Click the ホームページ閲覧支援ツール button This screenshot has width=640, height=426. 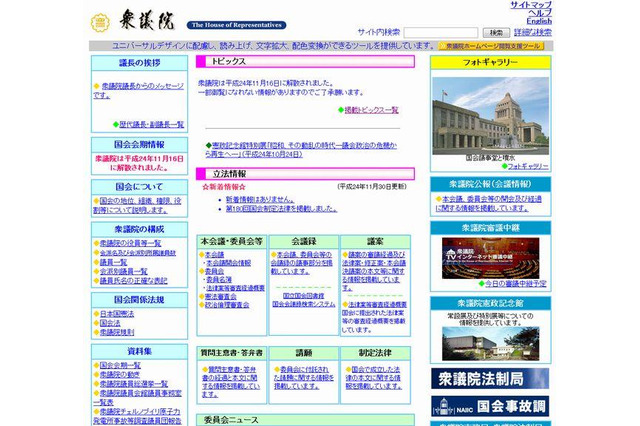coord(493,46)
